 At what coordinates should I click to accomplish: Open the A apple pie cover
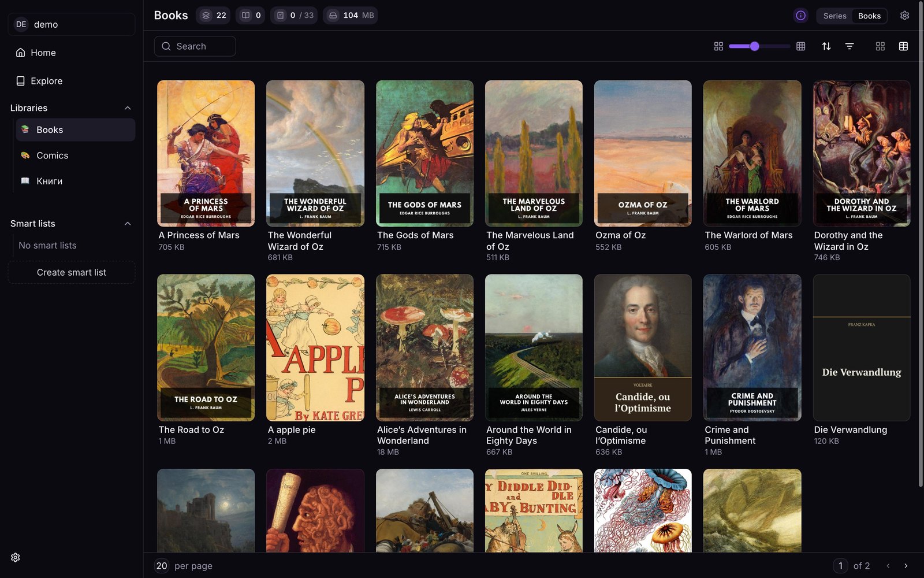pos(315,347)
